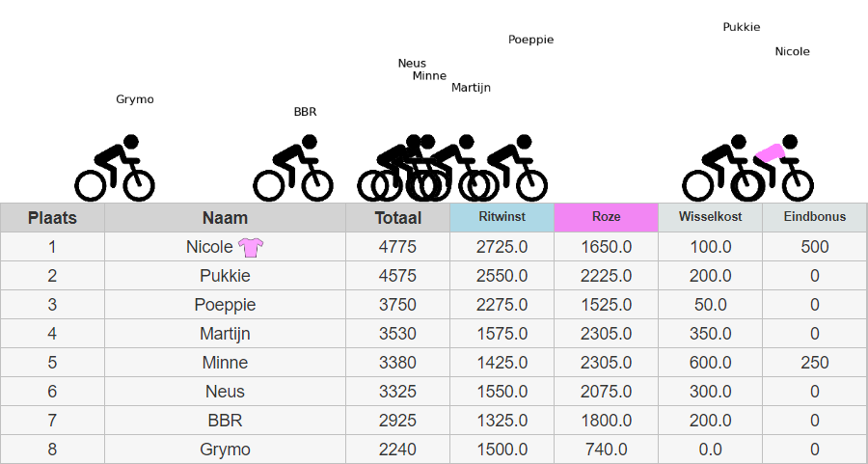Sort by the Naam column header
868x464 pixels.
(225, 218)
